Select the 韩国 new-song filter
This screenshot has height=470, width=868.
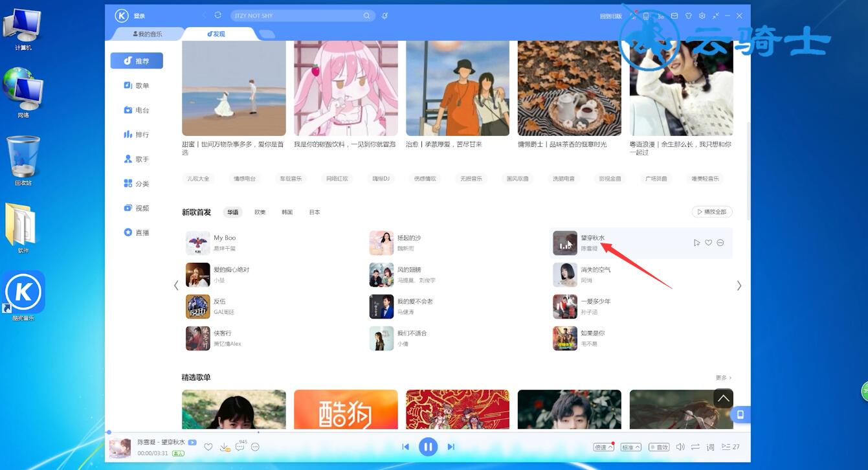(x=287, y=212)
